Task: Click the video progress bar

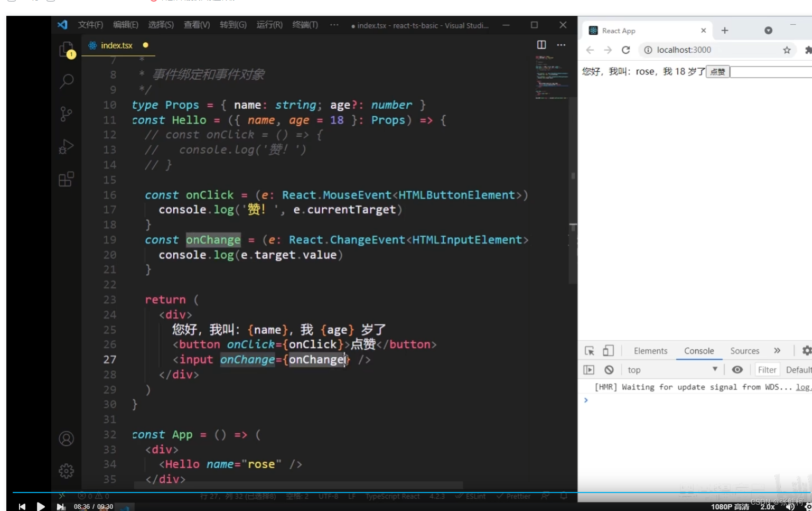Action: click(412, 493)
